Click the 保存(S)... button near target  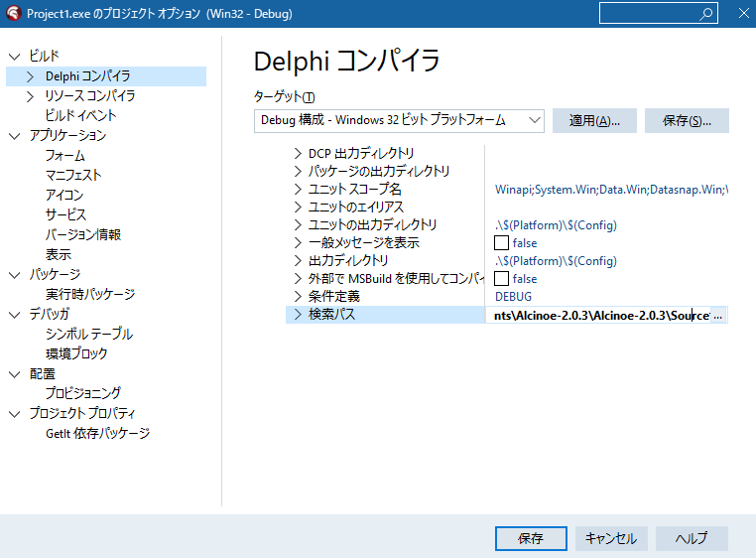tap(687, 120)
